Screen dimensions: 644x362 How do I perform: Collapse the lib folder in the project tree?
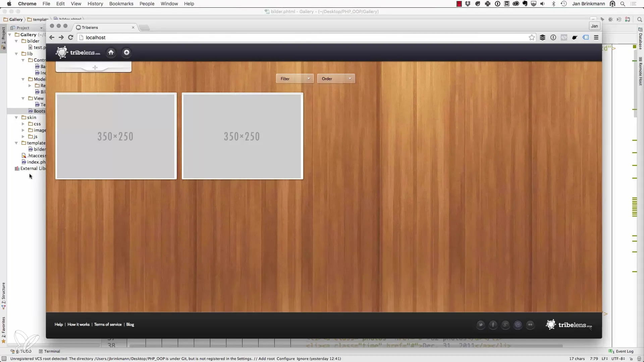coord(16,54)
